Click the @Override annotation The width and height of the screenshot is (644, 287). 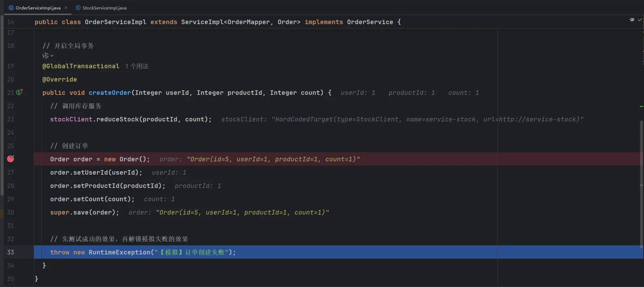tap(60, 79)
